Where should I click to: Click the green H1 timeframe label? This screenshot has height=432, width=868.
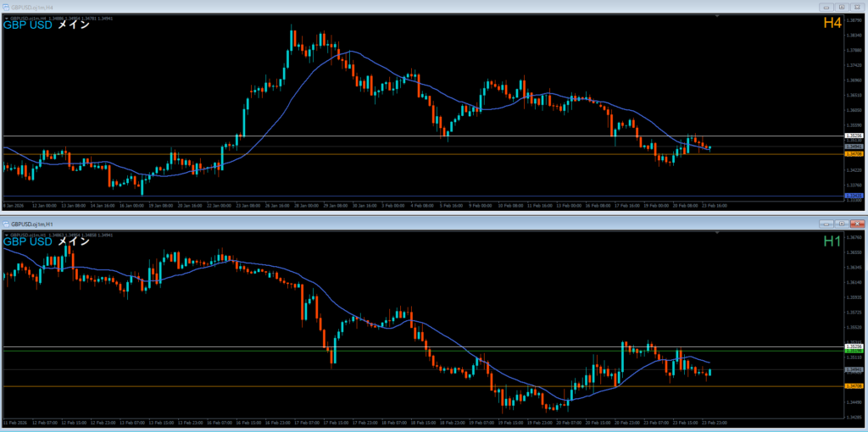[832, 241]
